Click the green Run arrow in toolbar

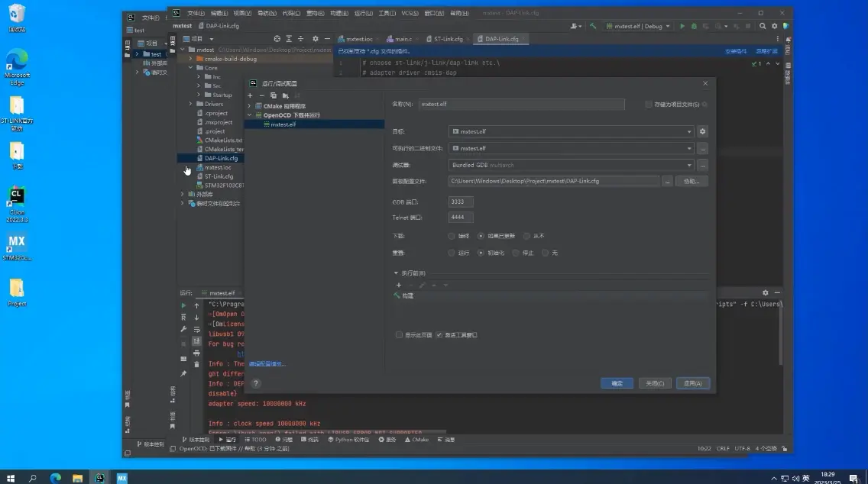tap(682, 26)
